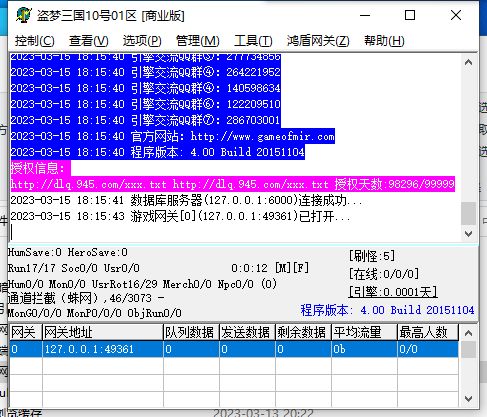Close the 盗梦三国 window
487x417 pixels.
click(456, 15)
